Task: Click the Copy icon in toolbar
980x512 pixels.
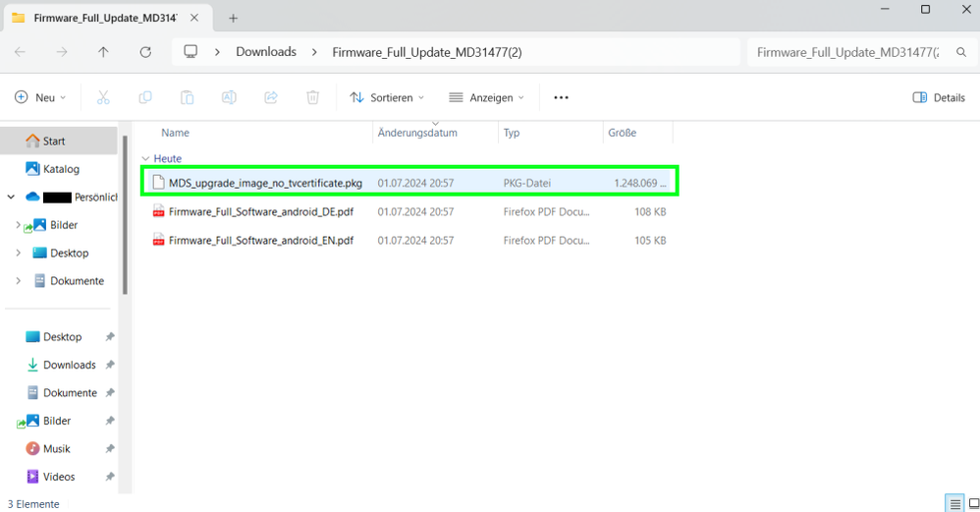Action: coord(145,97)
